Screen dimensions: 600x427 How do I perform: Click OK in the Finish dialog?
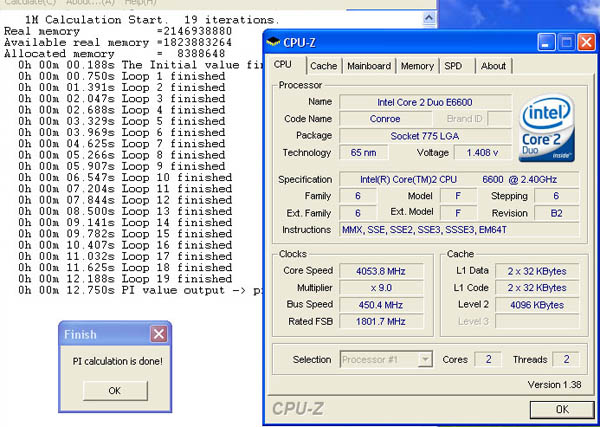click(115, 391)
